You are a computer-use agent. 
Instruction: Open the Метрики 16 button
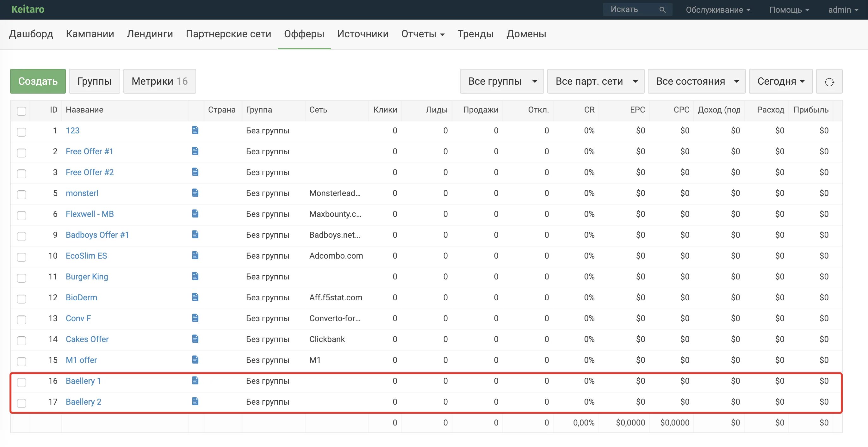tap(159, 82)
